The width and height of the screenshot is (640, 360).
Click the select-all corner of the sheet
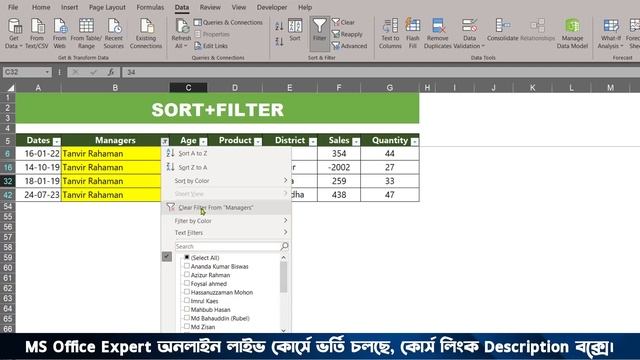tap(11, 87)
